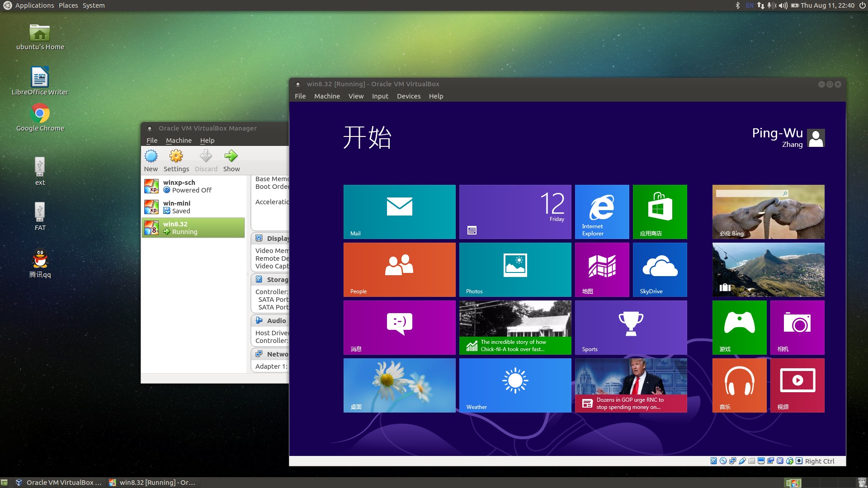Click keyboard capture arrow icon in status bar

(799, 461)
